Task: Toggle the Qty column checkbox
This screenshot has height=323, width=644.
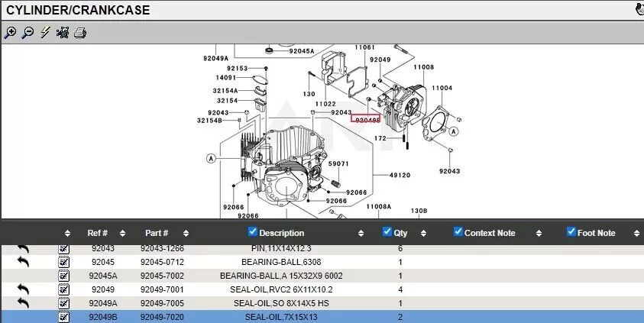Action: (x=387, y=232)
